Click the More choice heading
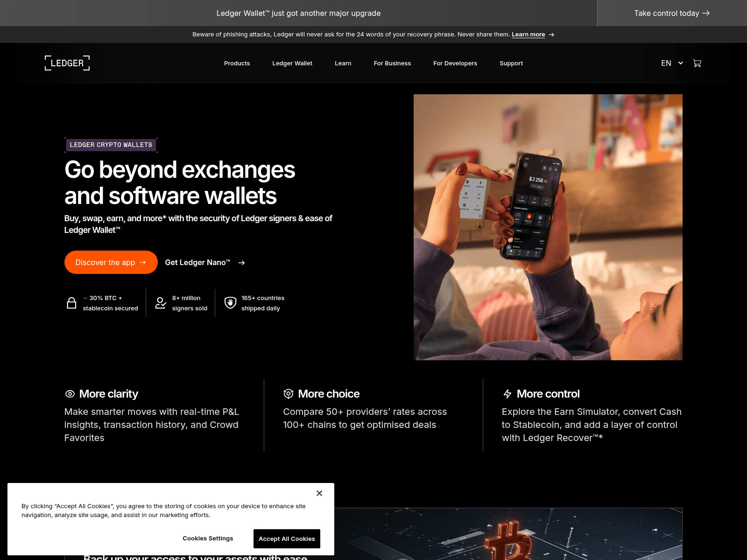 pyautogui.click(x=329, y=394)
